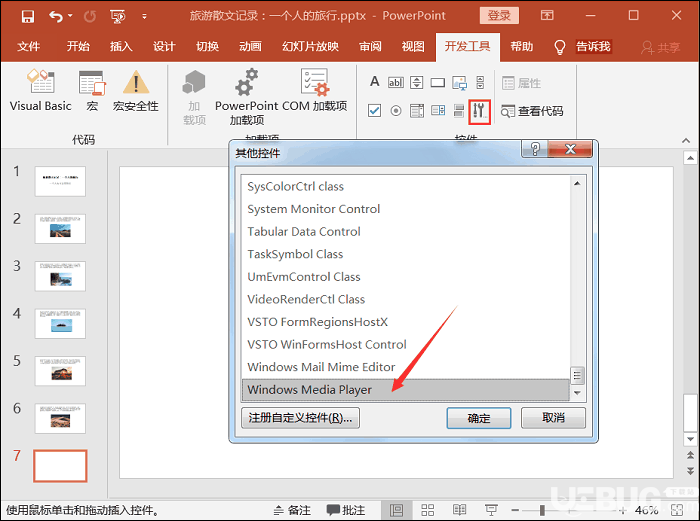Switch to the 插入 ribbon tab
The height and width of the screenshot is (521, 700).
121,46
